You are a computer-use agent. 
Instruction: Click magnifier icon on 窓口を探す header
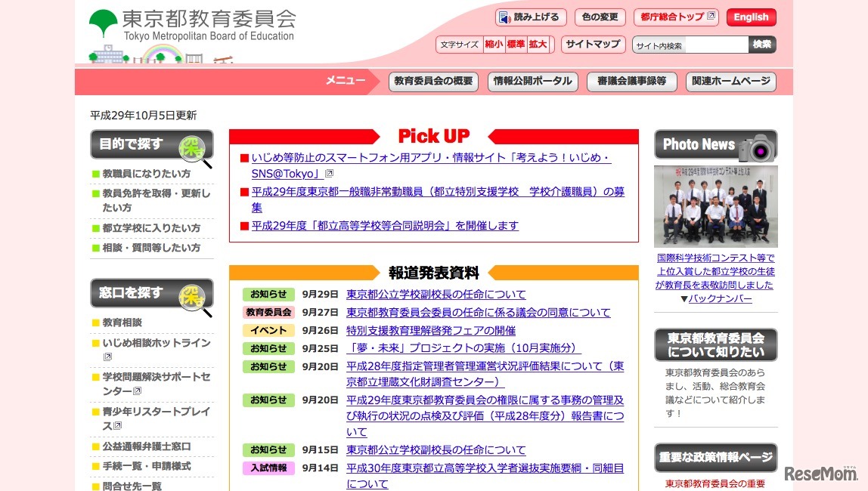[x=194, y=298]
